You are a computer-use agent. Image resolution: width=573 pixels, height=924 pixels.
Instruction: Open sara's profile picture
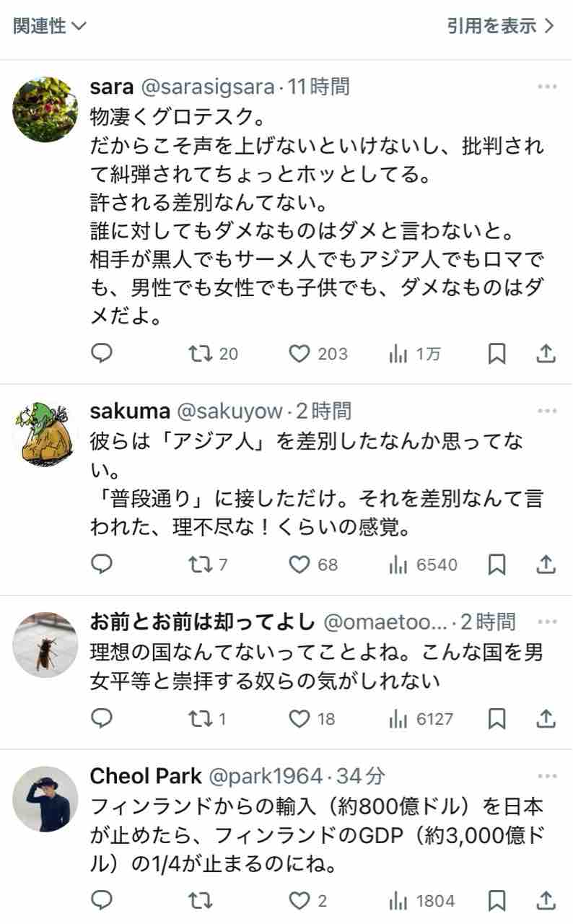tap(45, 109)
